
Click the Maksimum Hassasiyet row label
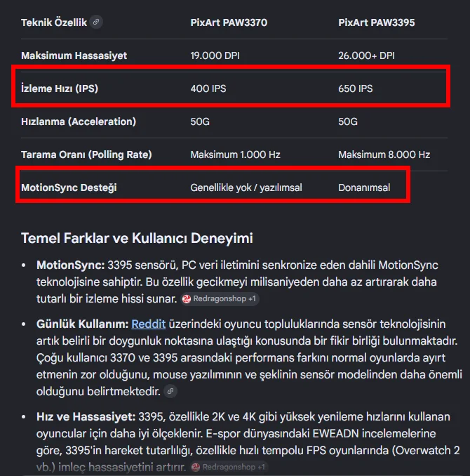coord(74,55)
